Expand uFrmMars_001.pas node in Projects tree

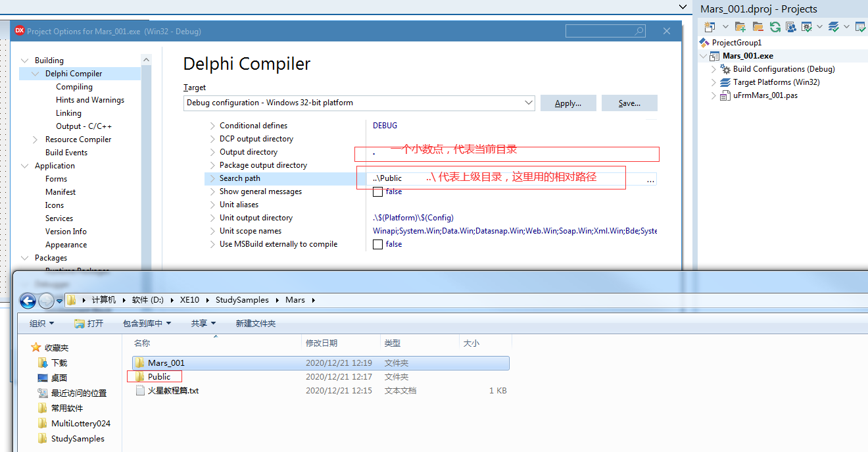click(x=714, y=95)
